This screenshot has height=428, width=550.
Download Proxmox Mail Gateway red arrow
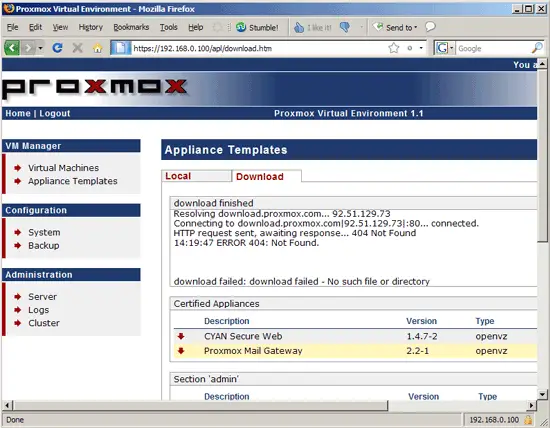181,350
